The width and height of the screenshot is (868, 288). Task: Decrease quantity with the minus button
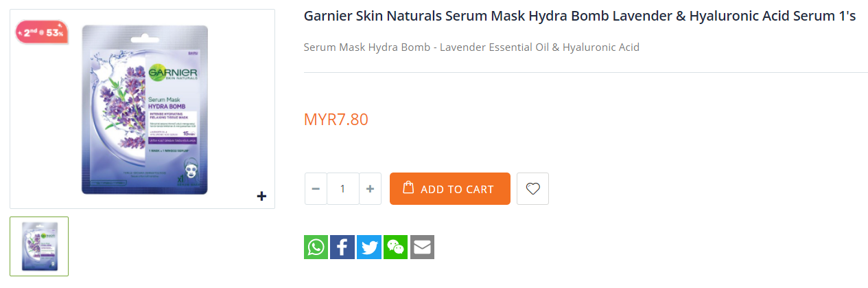point(316,188)
